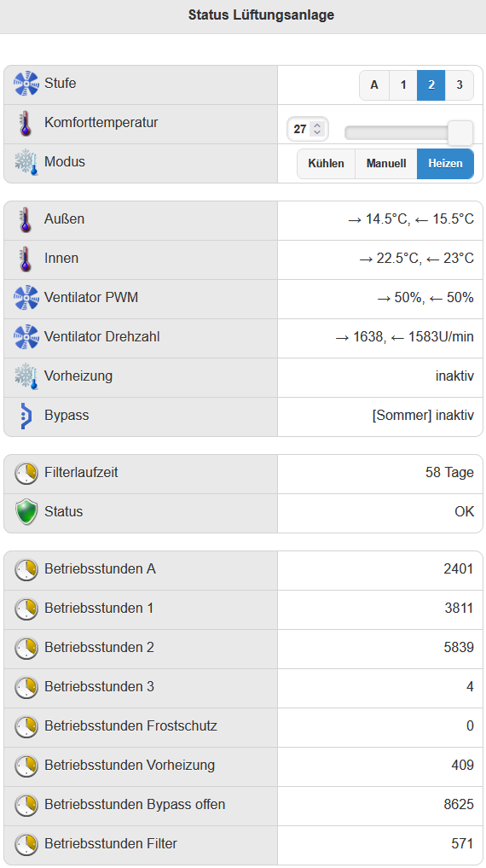
Task: Click the thermometer icon next to Komforttemperatur
Action: pos(25,124)
